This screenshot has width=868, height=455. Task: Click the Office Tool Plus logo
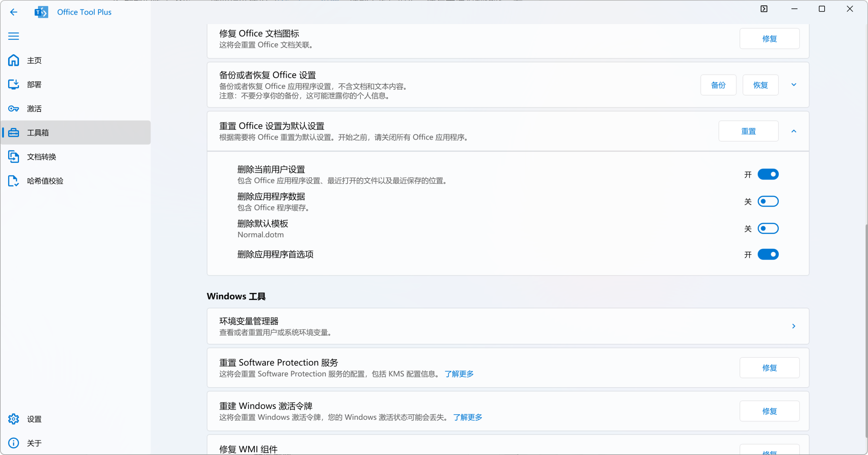pyautogui.click(x=41, y=12)
